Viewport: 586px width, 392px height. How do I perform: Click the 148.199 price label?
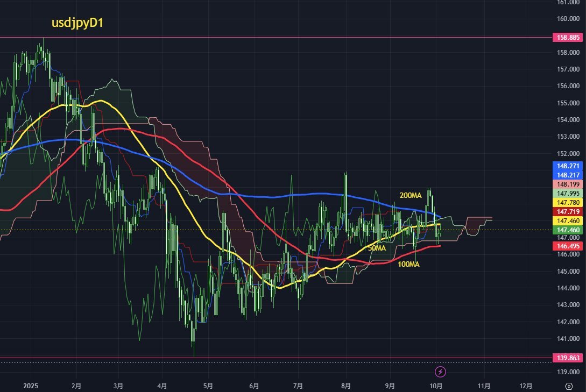tap(568, 184)
